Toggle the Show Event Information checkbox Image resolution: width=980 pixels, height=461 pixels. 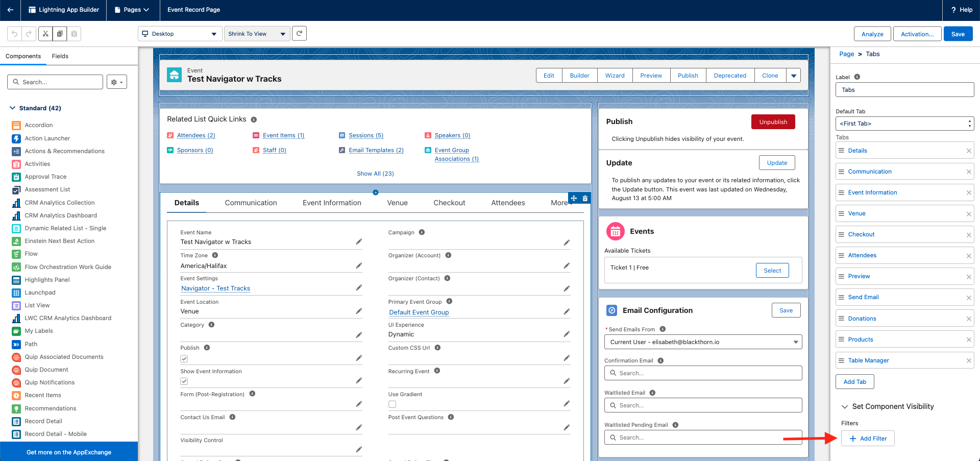tap(184, 381)
